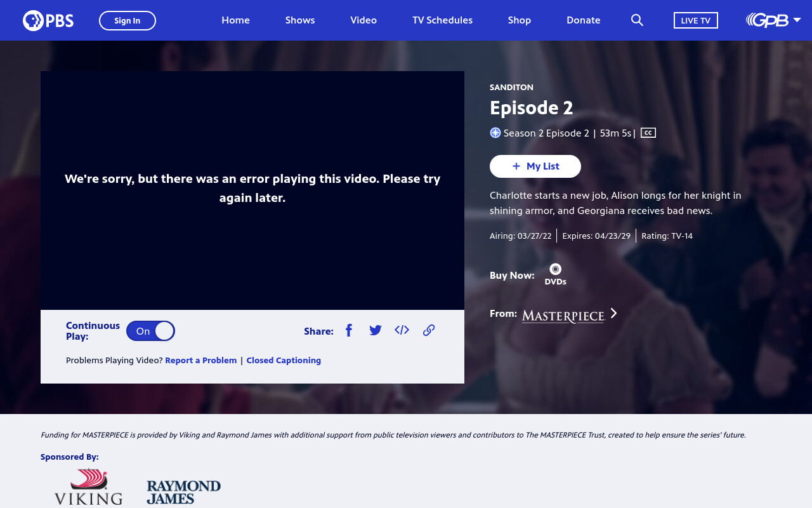Click the episode description text
Screen dimensions: 812x508
[x=615, y=203]
